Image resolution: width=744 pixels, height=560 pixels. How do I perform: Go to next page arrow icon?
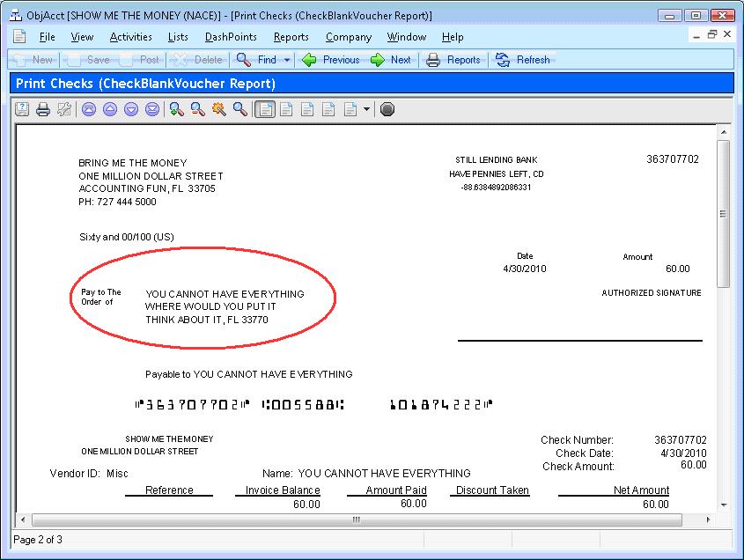pyautogui.click(x=130, y=109)
